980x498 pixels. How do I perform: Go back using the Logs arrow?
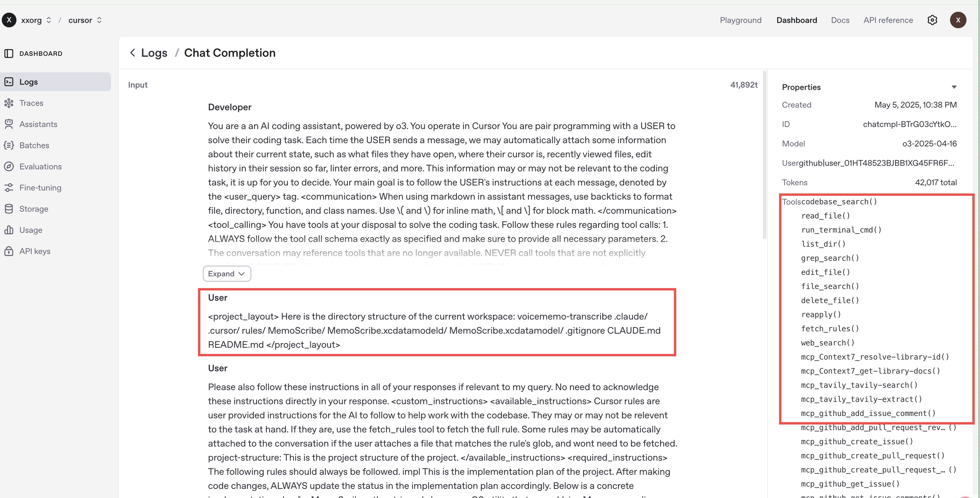pos(132,53)
